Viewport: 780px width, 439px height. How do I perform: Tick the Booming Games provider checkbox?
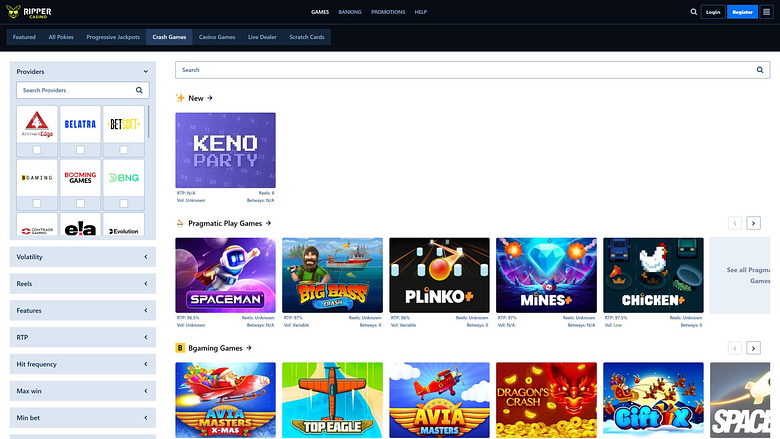click(80, 203)
